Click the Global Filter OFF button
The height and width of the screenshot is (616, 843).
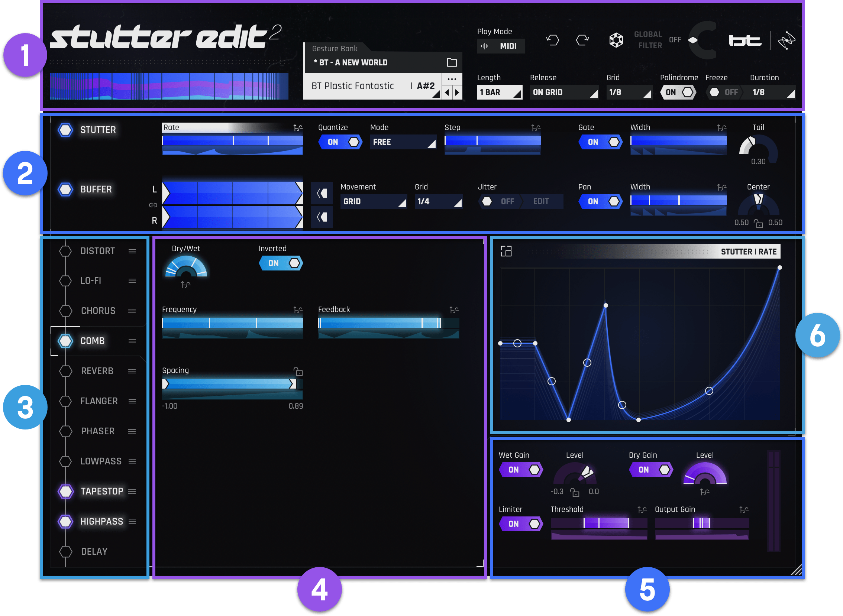[x=675, y=39]
